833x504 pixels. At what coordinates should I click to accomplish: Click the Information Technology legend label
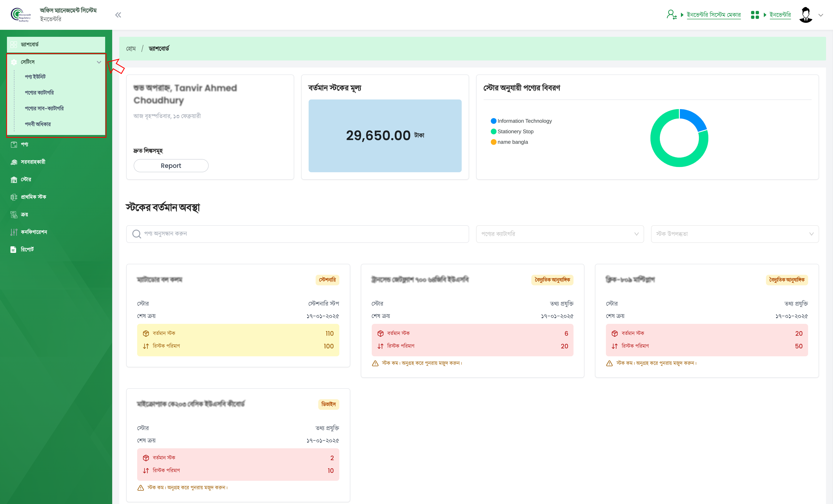click(x=525, y=121)
